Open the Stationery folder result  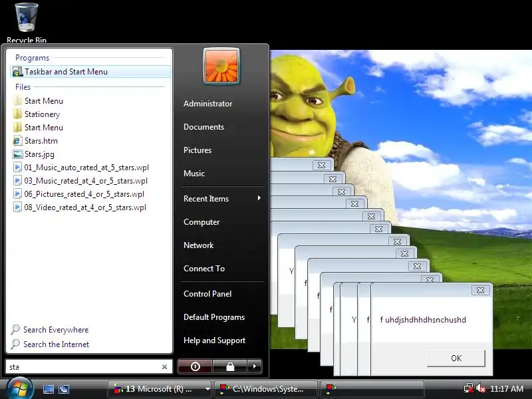(42, 114)
